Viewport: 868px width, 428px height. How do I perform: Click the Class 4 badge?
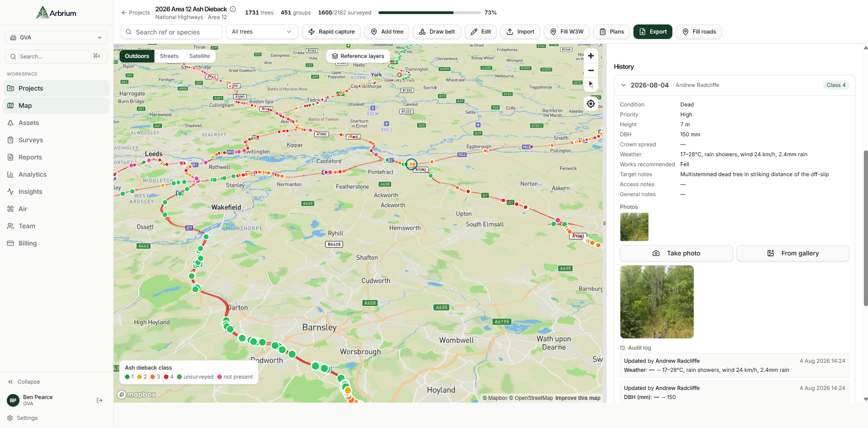coord(836,85)
